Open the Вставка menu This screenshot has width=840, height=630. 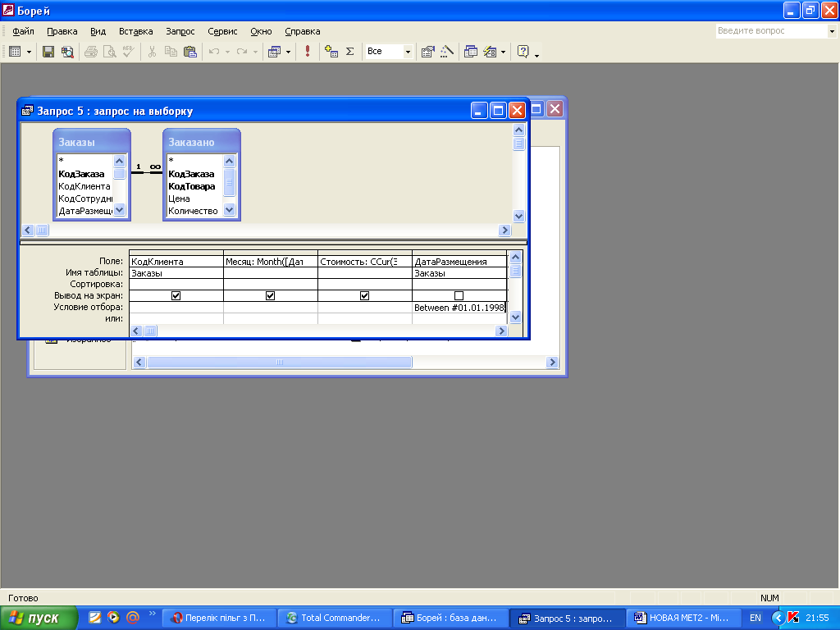point(135,32)
